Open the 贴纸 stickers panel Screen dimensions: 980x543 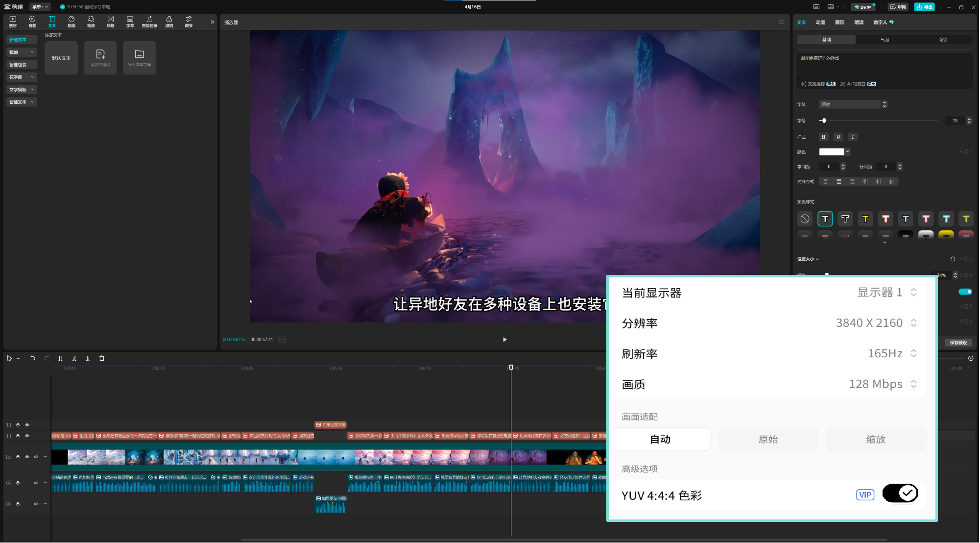pos(72,22)
